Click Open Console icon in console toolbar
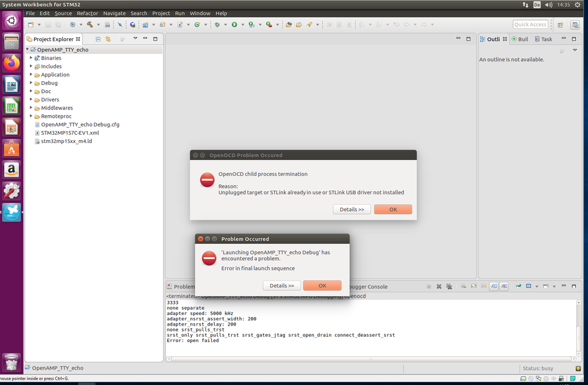Image resolution: width=588 pixels, height=385 pixels. click(546, 286)
